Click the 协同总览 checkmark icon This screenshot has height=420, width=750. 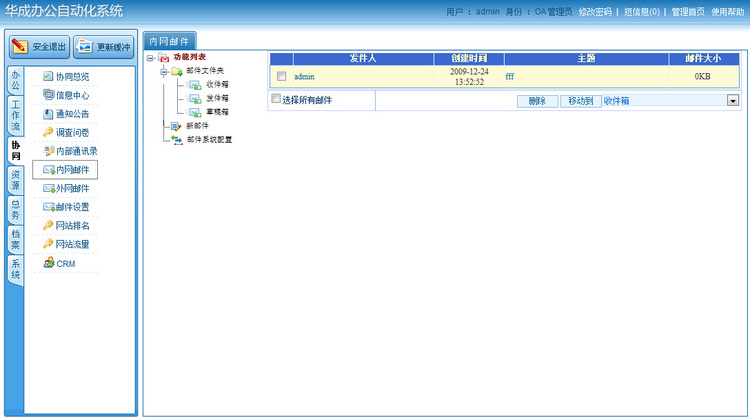point(48,76)
